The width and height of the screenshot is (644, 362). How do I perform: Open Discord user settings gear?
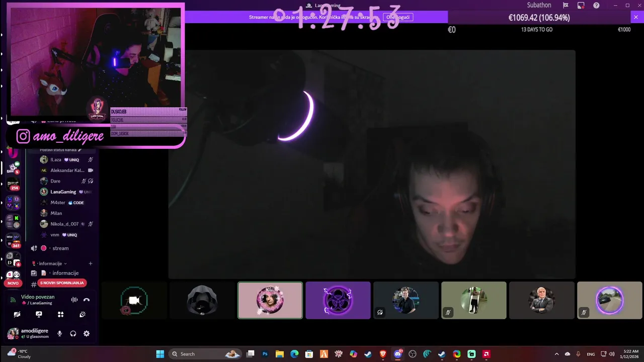pyautogui.click(x=87, y=333)
